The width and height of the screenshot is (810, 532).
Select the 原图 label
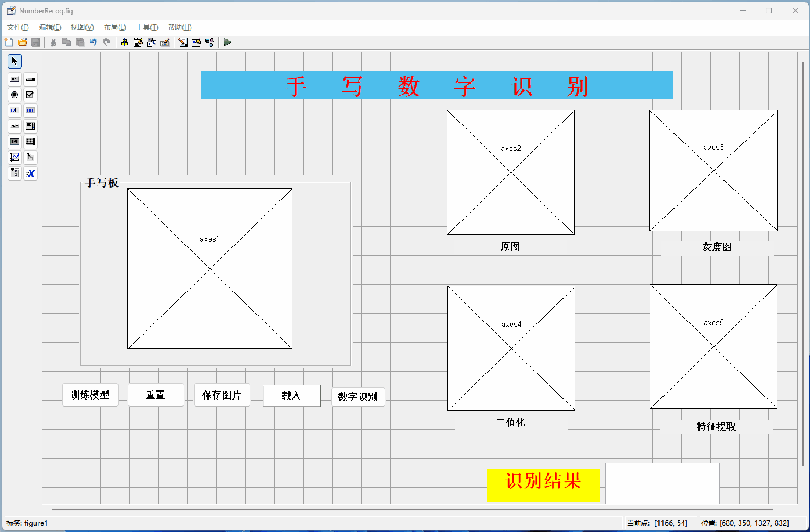click(x=510, y=247)
